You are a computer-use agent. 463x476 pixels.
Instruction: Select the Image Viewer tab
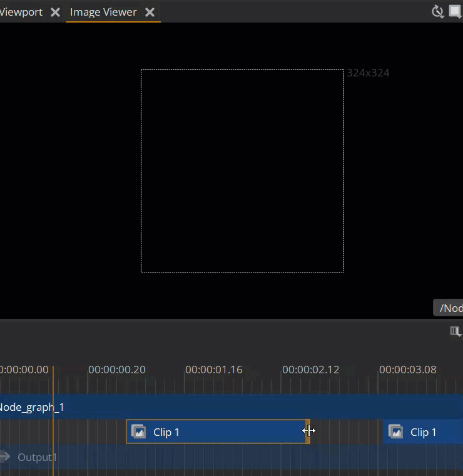coord(103,12)
